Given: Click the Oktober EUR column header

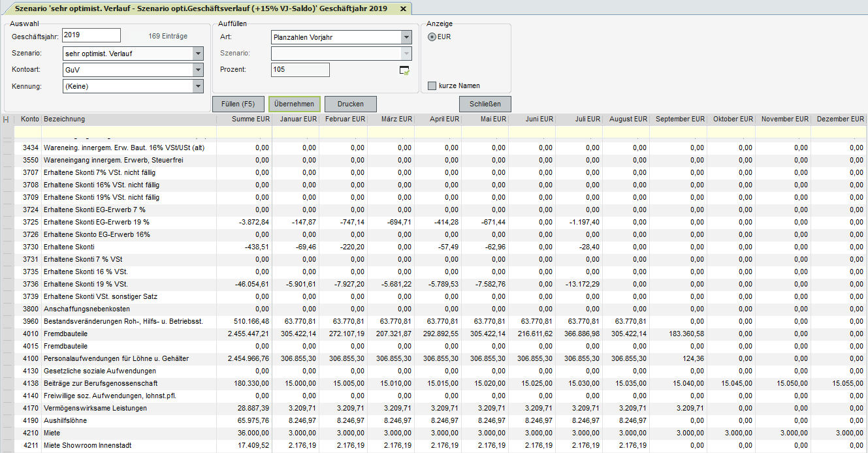Looking at the screenshot, I should coord(731,119).
